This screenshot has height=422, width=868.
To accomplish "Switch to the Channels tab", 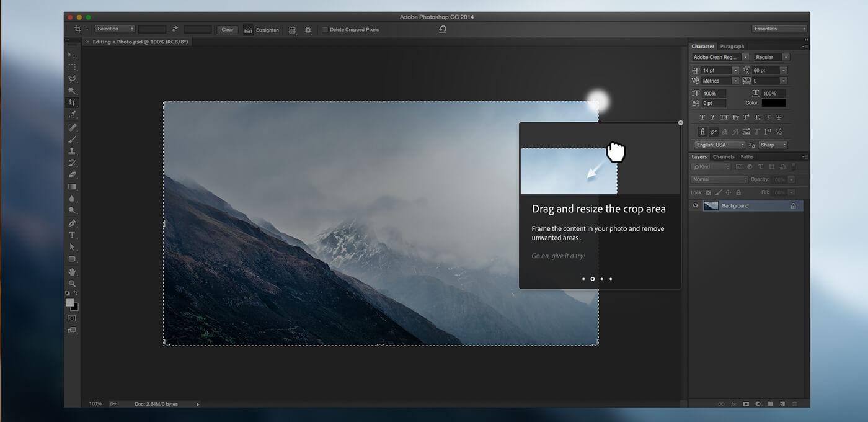I will pos(724,156).
